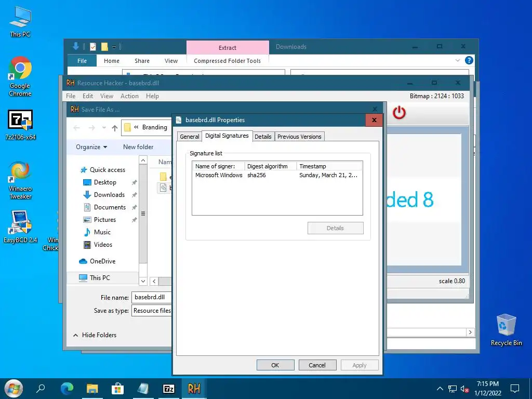Screen dimensions: 532x399
Task: Click the Explorer quick access down arrow icon
Action: pyautogui.click(x=76, y=46)
